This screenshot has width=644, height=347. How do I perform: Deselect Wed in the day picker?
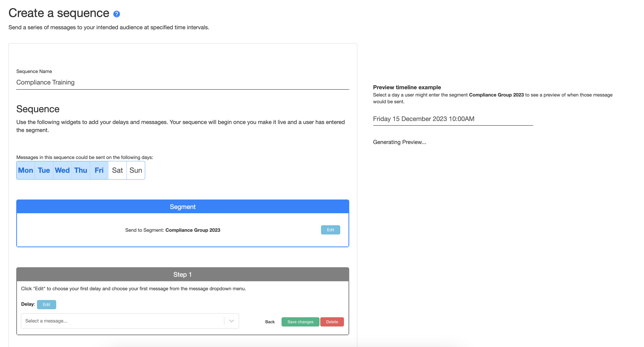(62, 170)
